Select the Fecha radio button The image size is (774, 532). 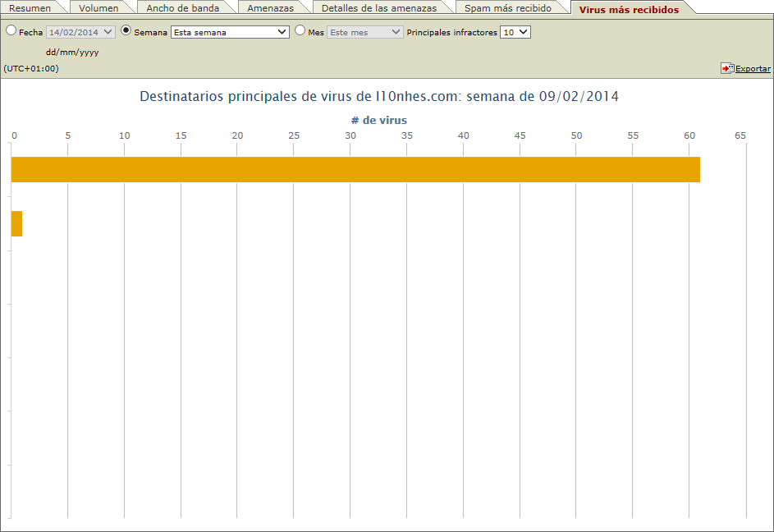coord(9,30)
